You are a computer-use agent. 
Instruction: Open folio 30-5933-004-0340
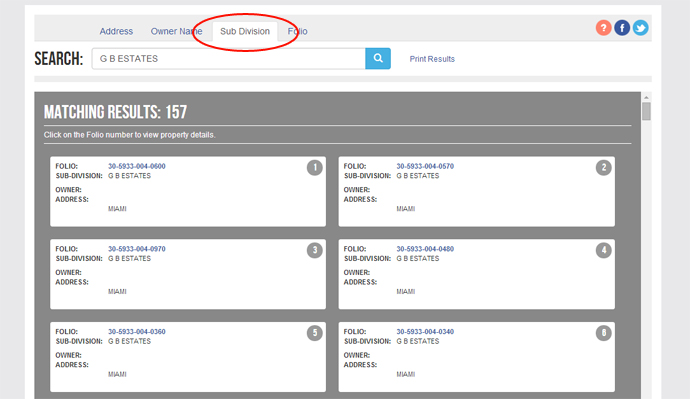(425, 332)
